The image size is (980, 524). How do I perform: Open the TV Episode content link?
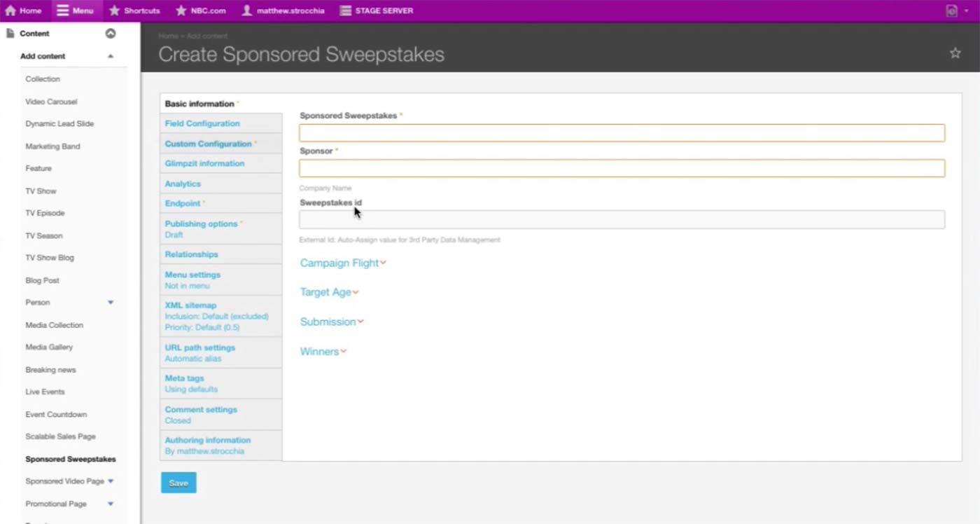pos(45,213)
